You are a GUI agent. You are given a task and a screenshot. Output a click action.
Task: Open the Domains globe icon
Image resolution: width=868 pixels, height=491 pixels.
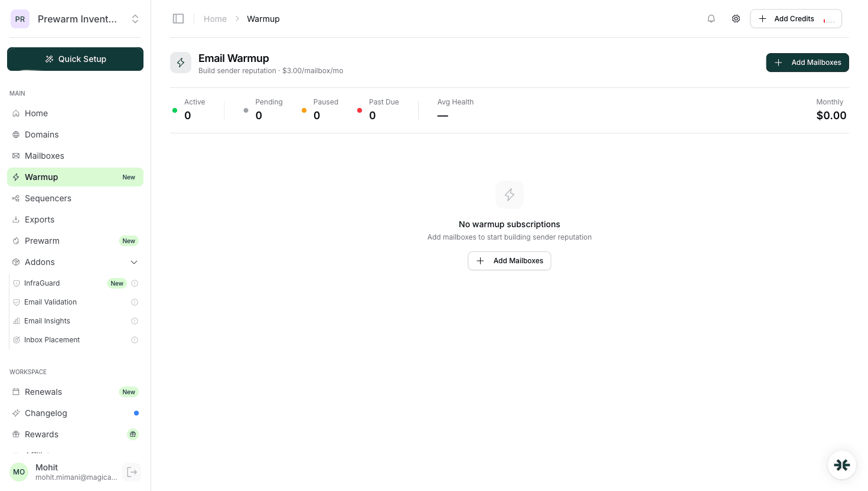point(15,134)
